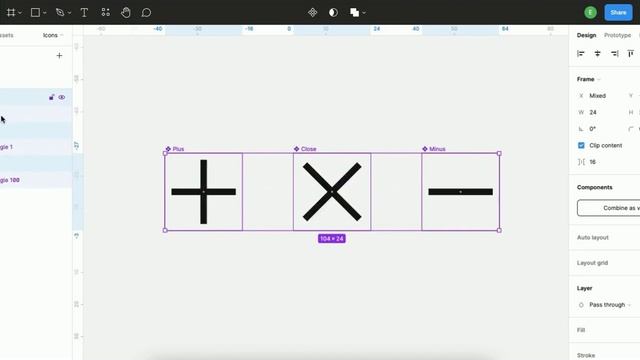Unlock the selected layer via lock icon
This screenshot has height=360, width=640.
point(51,97)
